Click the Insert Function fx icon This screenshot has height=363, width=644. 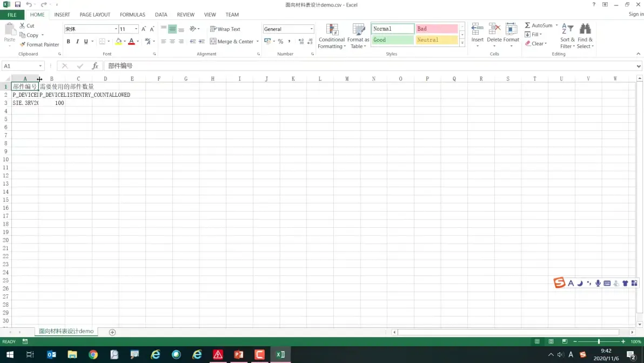[95, 66]
